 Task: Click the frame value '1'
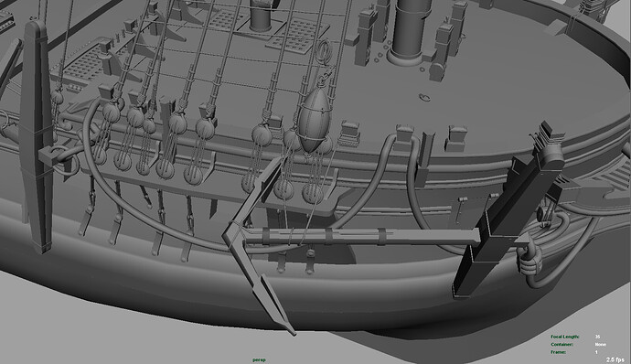pyautogui.click(x=597, y=352)
